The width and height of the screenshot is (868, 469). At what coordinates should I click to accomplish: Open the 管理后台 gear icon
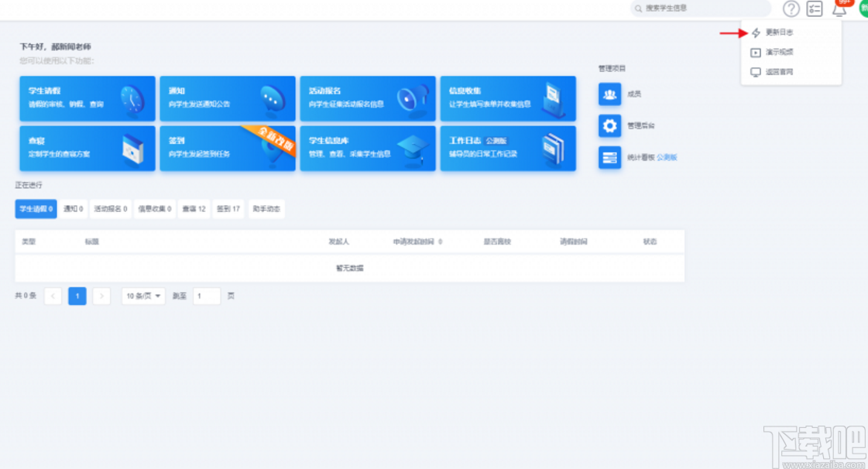pyautogui.click(x=609, y=125)
